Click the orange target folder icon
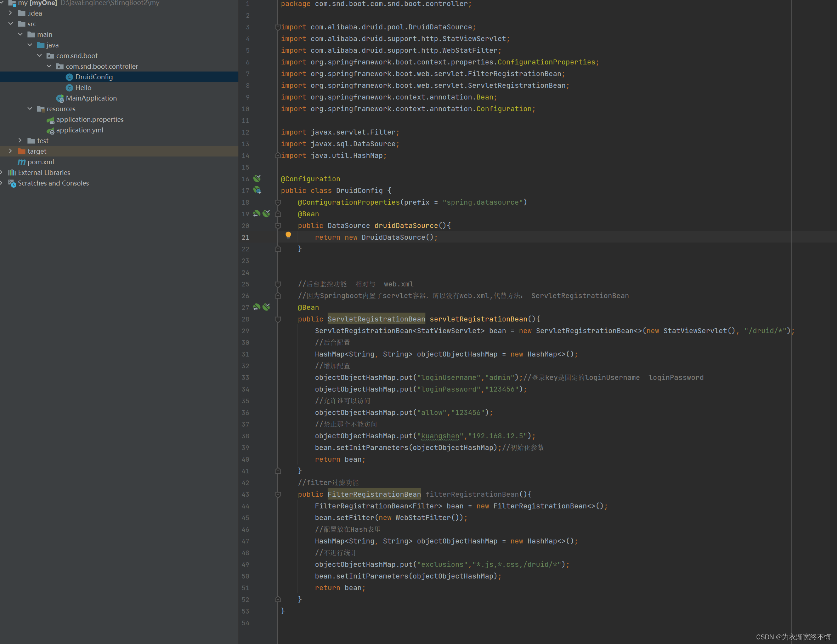The height and width of the screenshot is (644, 837). coord(22,151)
